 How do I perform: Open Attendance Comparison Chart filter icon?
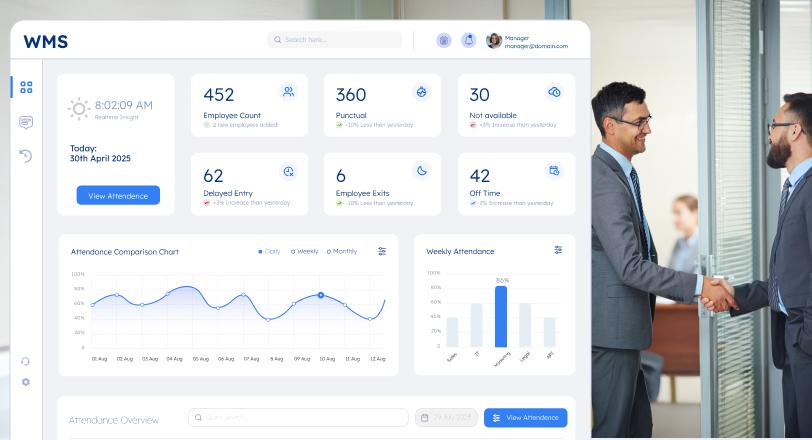click(x=382, y=251)
